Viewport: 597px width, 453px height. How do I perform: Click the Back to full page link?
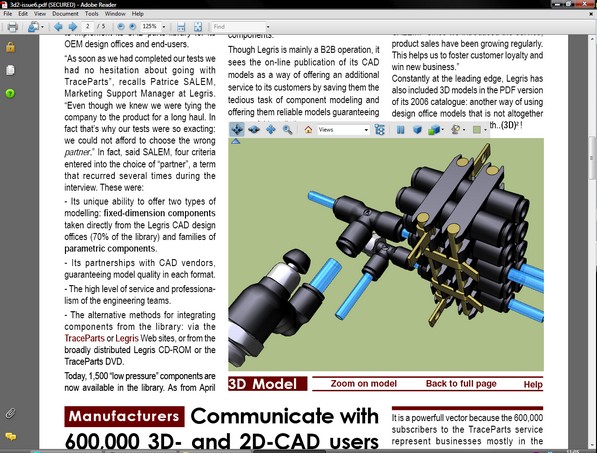pyautogui.click(x=461, y=384)
